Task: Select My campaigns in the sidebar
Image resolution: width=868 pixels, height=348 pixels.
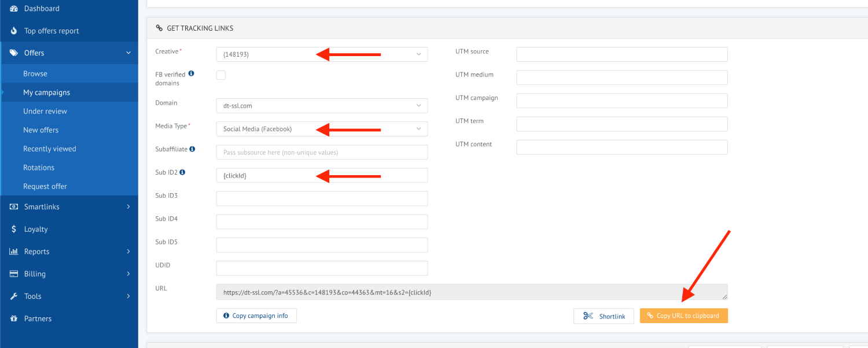Action: click(46, 92)
